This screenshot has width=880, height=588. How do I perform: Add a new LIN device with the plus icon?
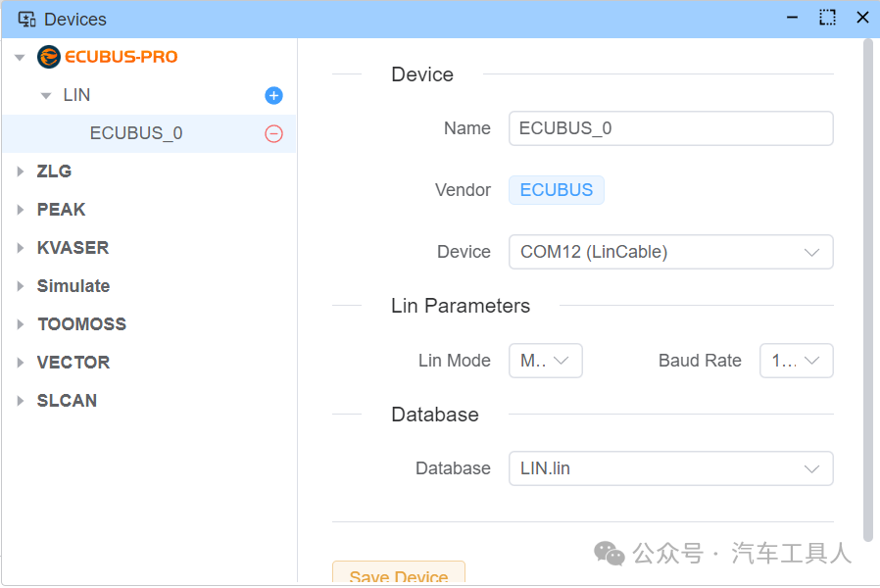(x=272, y=95)
